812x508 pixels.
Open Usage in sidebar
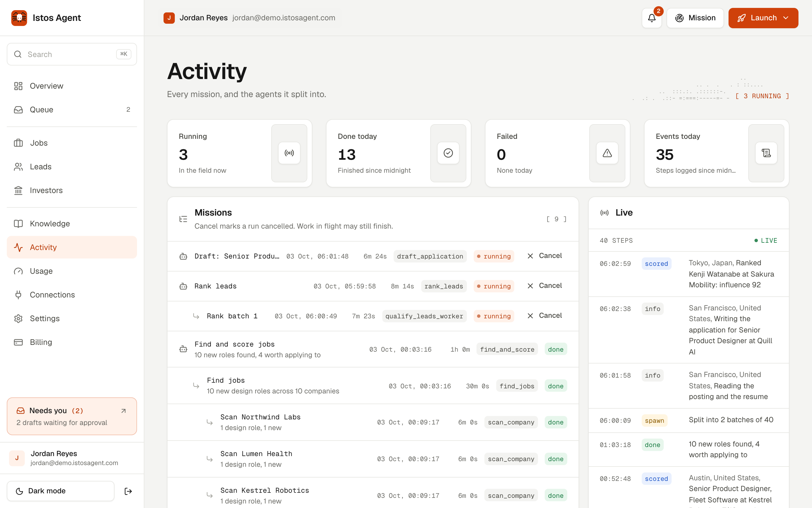[x=72, y=271]
